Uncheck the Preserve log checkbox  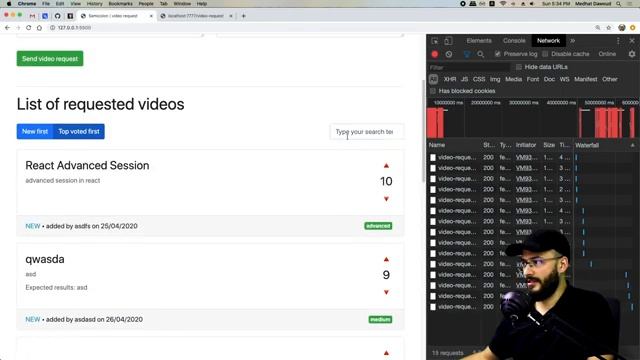click(497, 54)
